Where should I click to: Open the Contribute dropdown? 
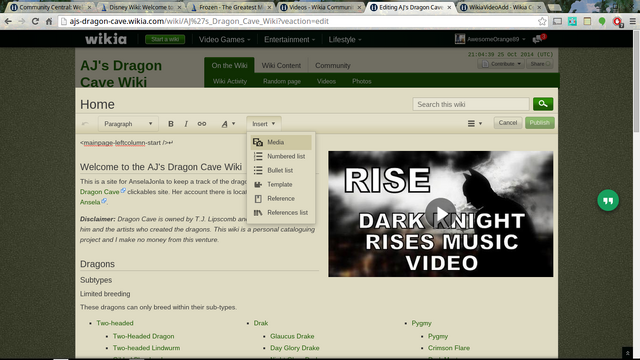pos(501,64)
